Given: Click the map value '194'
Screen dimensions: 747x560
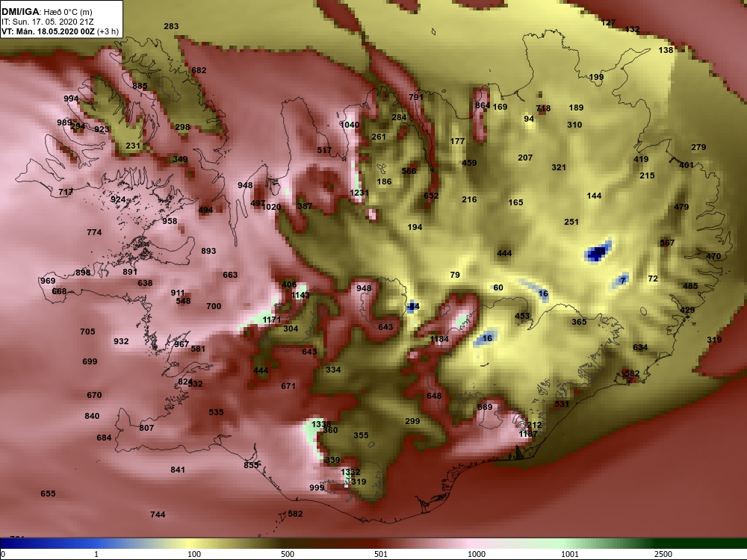Looking at the screenshot, I should click(x=415, y=227).
